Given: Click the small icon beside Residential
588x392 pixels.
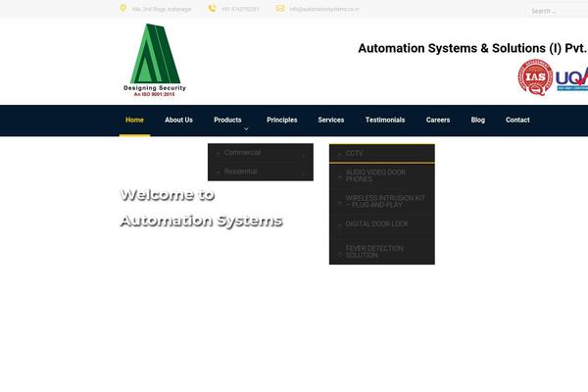Looking at the screenshot, I should pyautogui.click(x=218, y=172).
